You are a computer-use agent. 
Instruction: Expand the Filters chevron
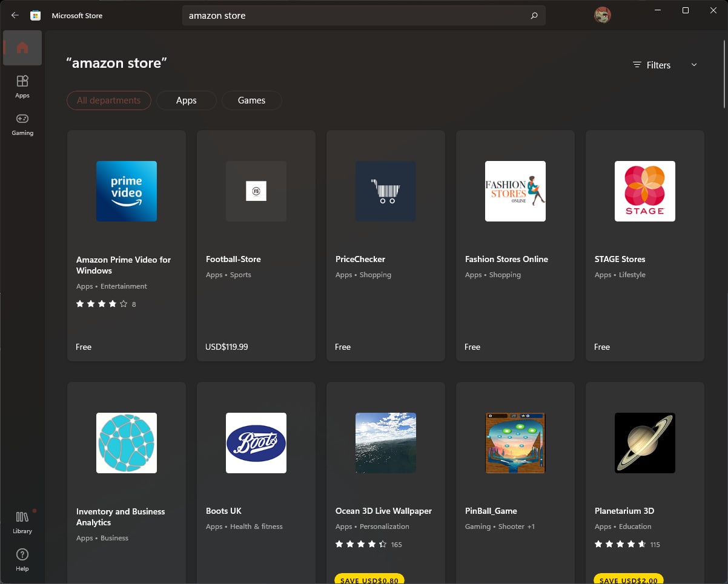pos(694,65)
